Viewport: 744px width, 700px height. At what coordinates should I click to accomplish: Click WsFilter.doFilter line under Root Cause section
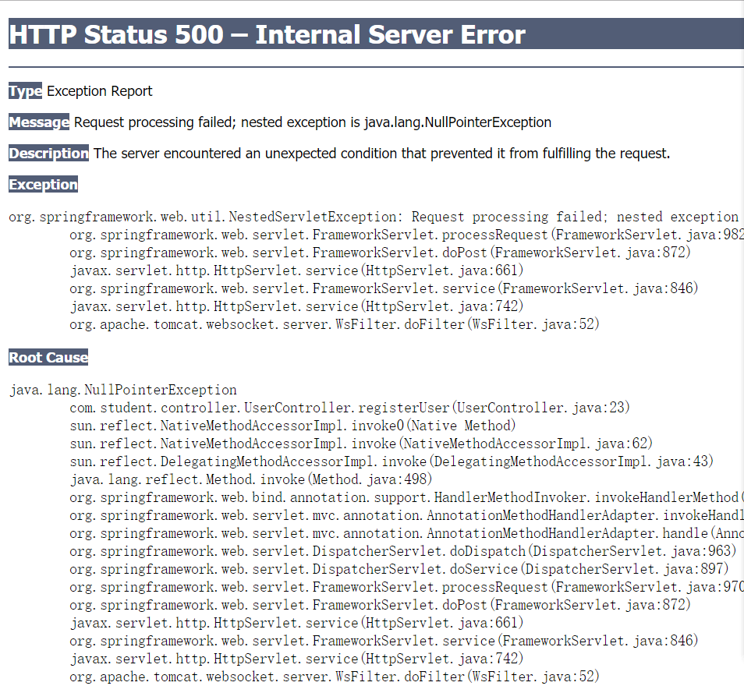click(x=335, y=677)
